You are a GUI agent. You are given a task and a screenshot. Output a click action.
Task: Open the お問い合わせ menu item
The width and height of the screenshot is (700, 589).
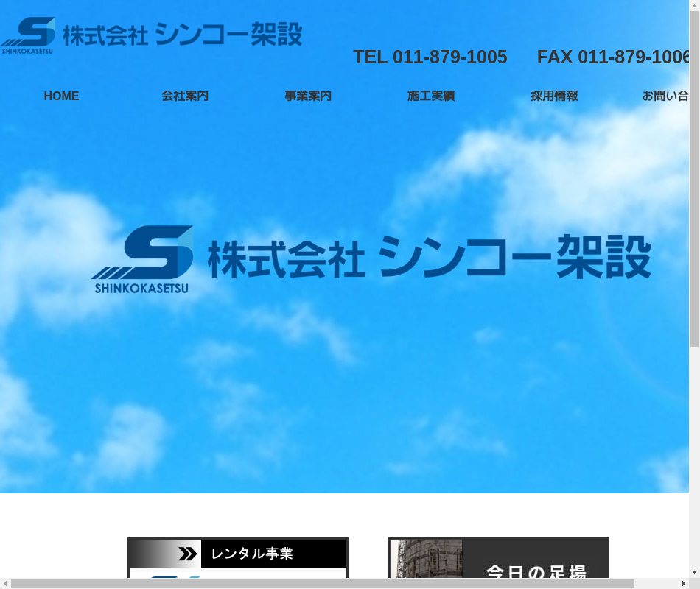click(x=665, y=96)
